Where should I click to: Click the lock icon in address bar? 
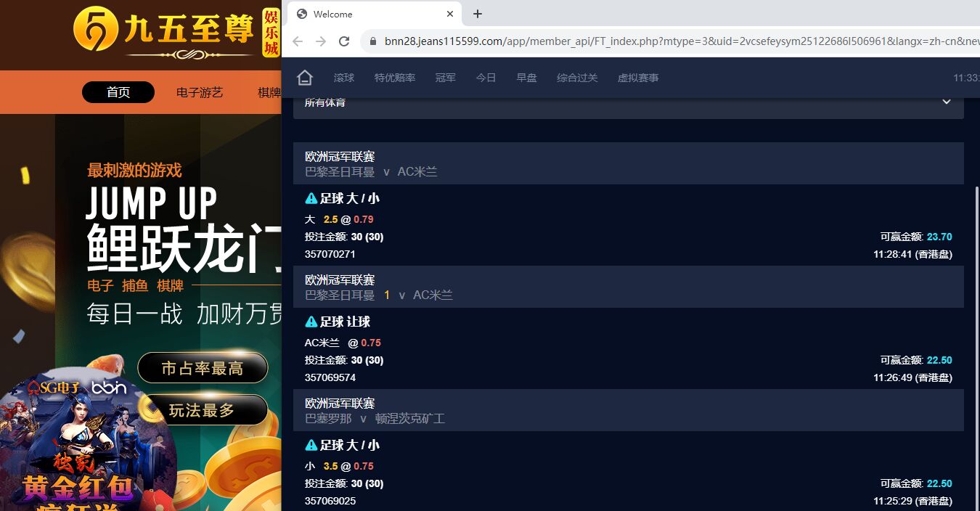tap(373, 41)
